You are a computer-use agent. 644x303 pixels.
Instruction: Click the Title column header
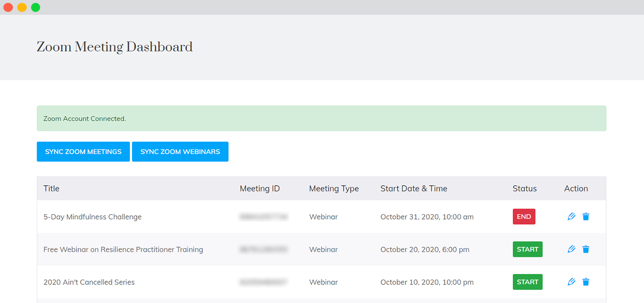click(52, 188)
